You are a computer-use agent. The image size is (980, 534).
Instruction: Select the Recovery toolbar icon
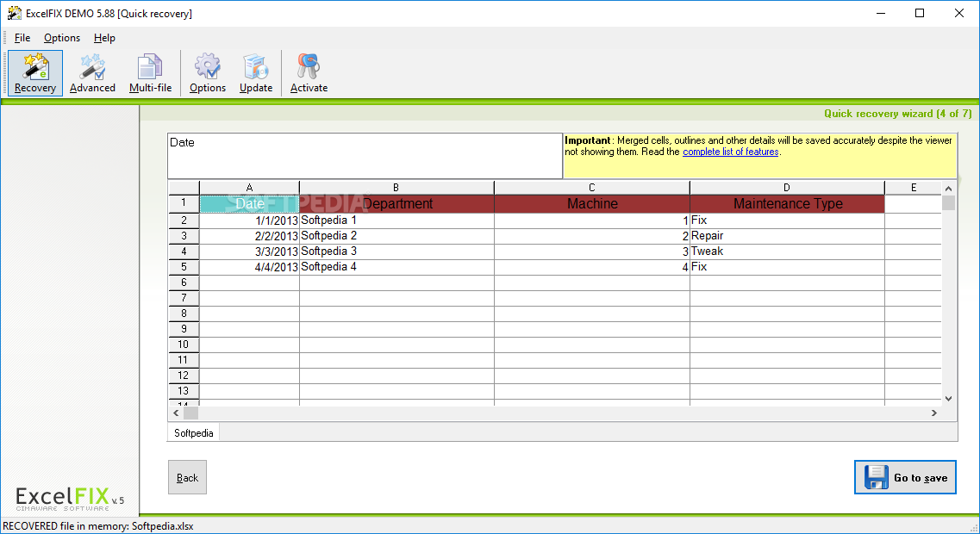pos(35,73)
